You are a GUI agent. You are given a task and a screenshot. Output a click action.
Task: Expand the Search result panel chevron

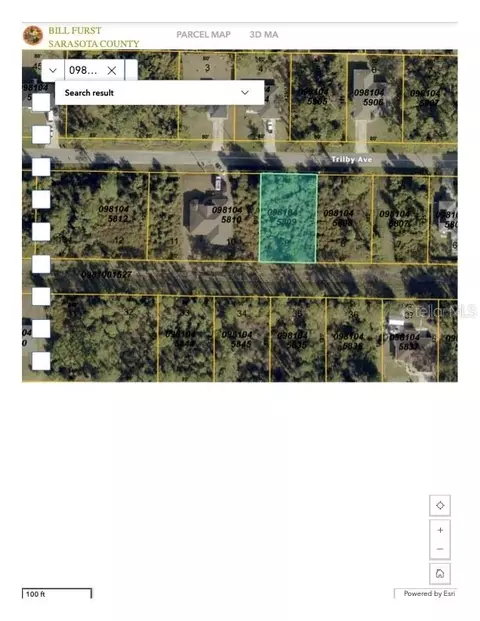[245, 93]
